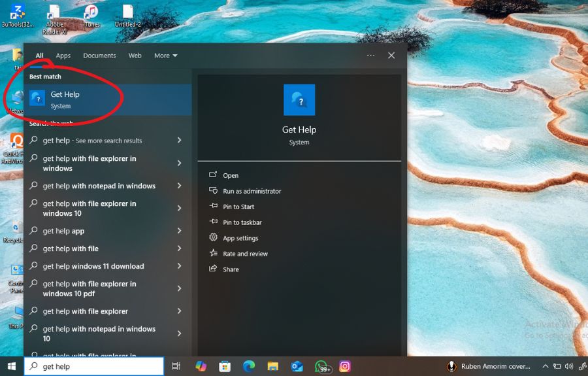The height and width of the screenshot is (376, 588).
Task: Expand arrow for 'get help with notepad in windows 10'
Action: pos(179,333)
